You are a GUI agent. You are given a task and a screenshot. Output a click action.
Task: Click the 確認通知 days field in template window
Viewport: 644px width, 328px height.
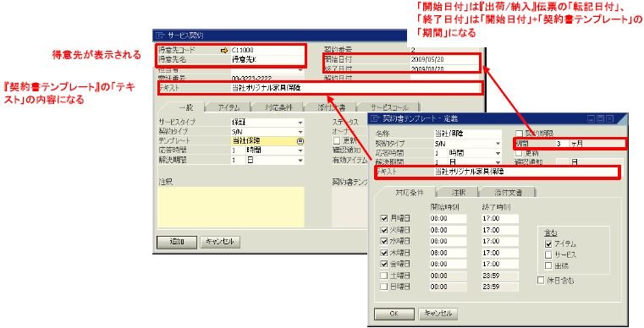pyautogui.click(x=562, y=162)
